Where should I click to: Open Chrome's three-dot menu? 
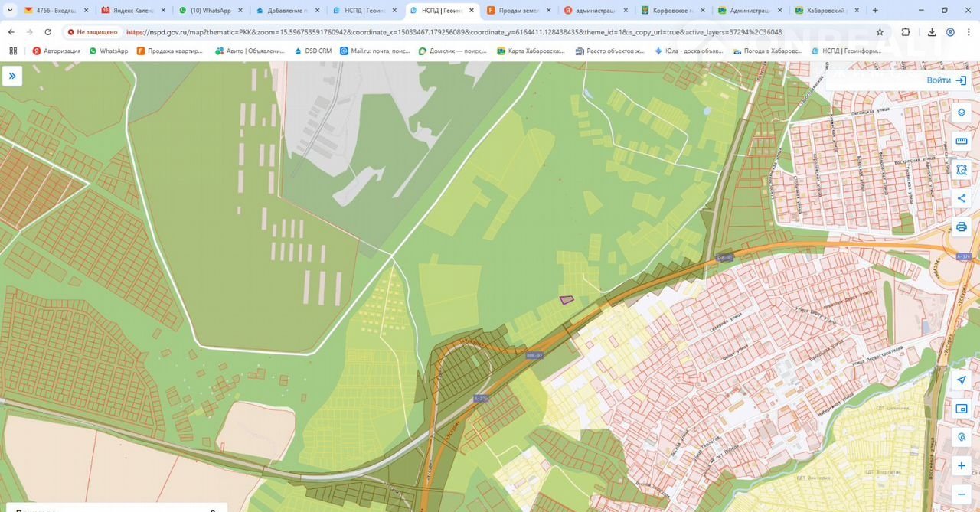coord(968,32)
